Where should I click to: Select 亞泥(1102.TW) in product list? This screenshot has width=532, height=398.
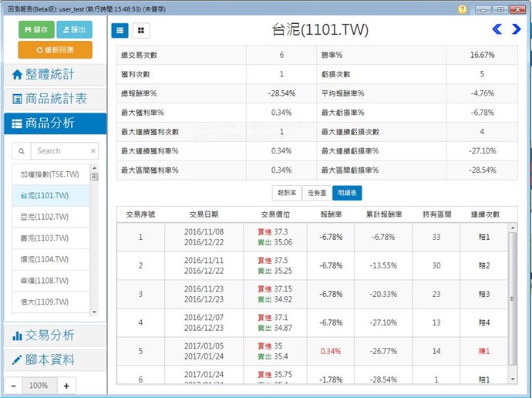click(45, 217)
